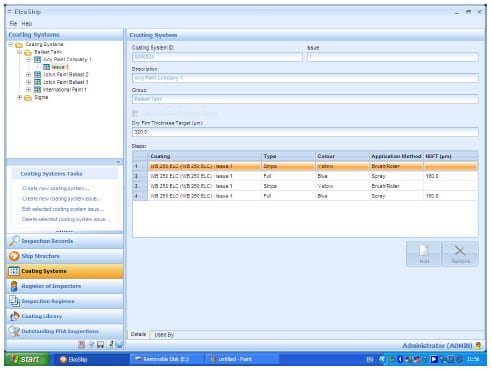The height and width of the screenshot is (370, 492).
Task: Click the Issue 1 grid icon in tree
Action: (46, 67)
